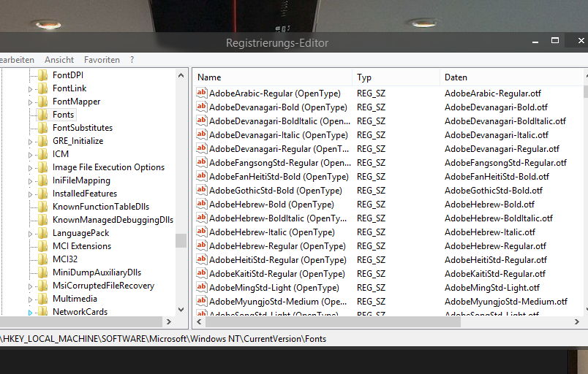The width and height of the screenshot is (588, 374).
Task: Click string icon of AdobeDevanagari-Bold value
Action: tap(202, 107)
